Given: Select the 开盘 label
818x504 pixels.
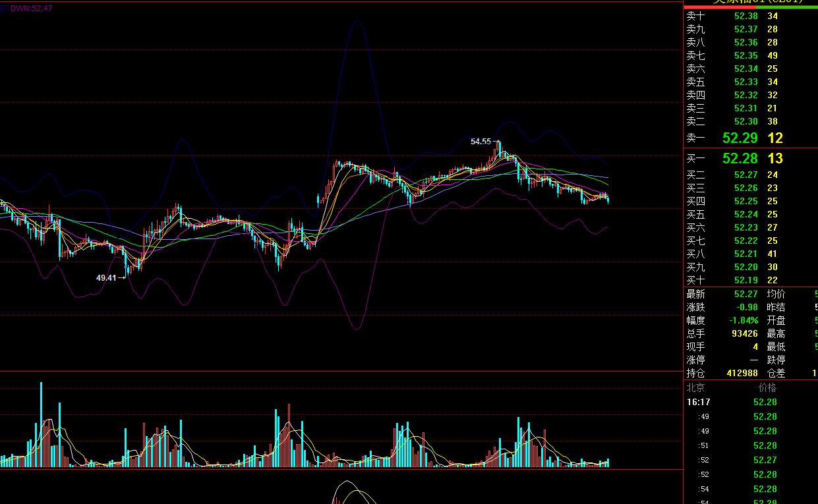Looking at the screenshot, I should pos(776,320).
